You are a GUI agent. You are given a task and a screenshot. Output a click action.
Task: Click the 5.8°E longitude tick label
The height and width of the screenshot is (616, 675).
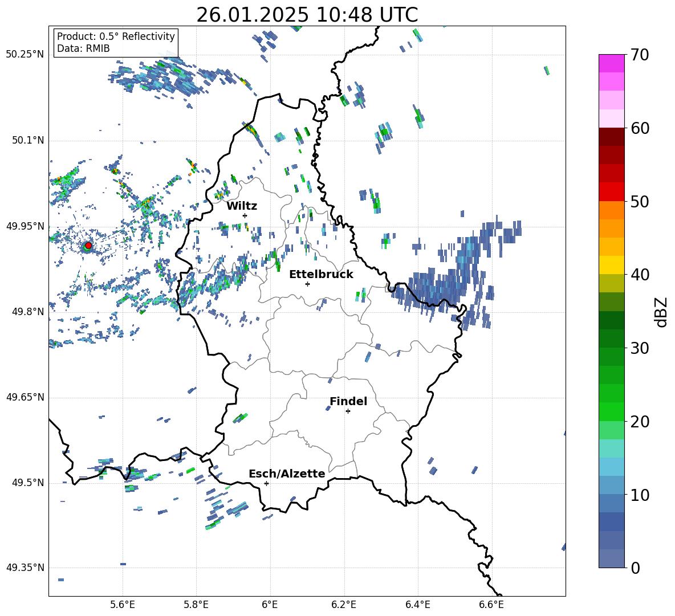click(x=196, y=605)
